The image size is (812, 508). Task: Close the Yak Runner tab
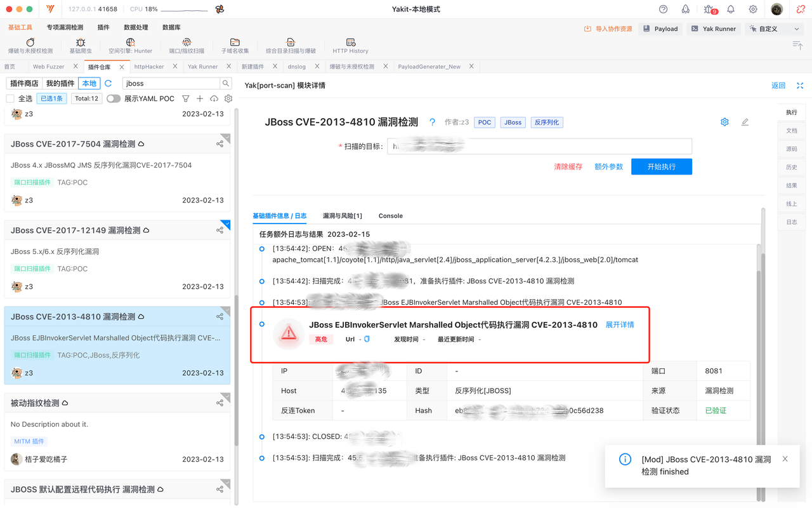click(x=229, y=66)
